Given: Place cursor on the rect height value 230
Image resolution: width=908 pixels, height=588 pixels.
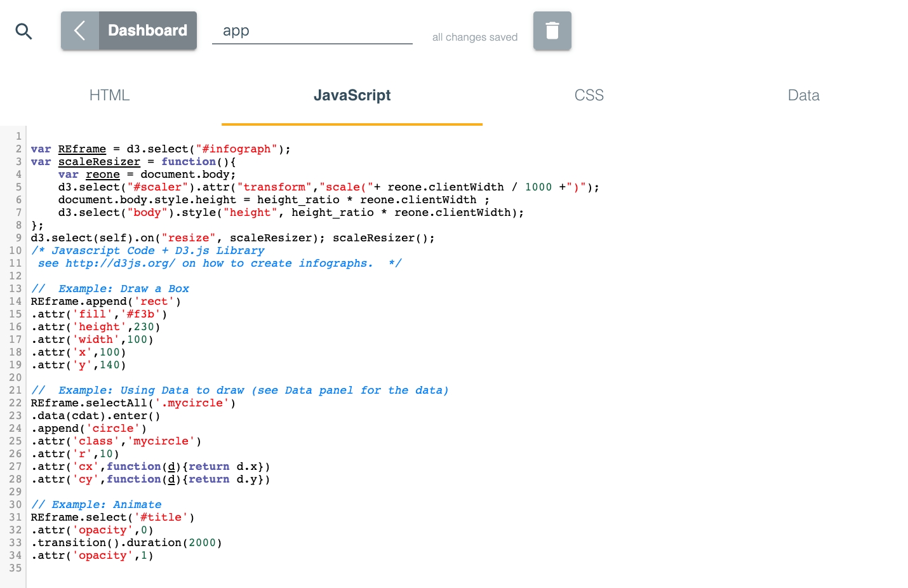Looking at the screenshot, I should click(144, 327).
